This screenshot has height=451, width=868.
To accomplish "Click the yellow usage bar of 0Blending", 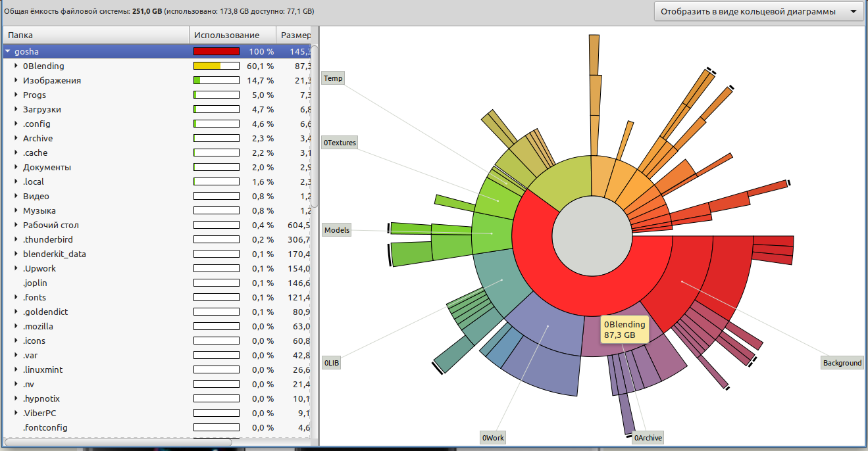I will pos(207,66).
